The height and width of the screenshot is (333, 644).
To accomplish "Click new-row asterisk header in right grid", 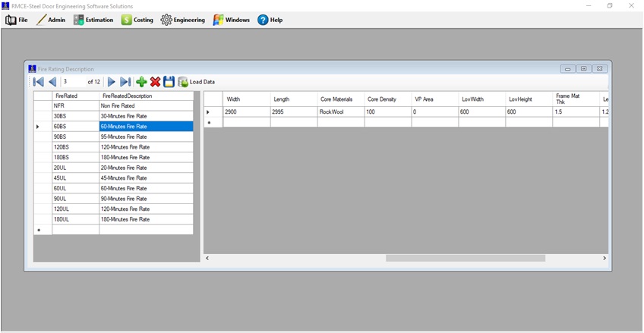I will point(213,122).
